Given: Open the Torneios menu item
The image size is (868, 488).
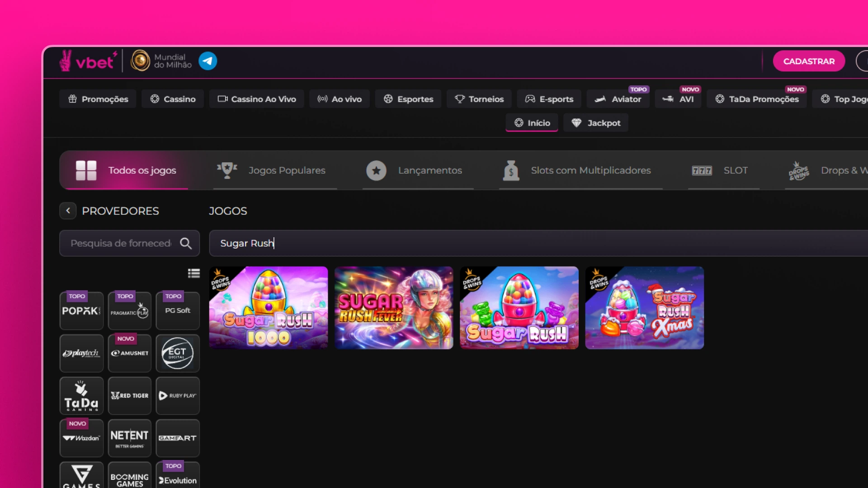Looking at the screenshot, I should pyautogui.click(x=479, y=99).
